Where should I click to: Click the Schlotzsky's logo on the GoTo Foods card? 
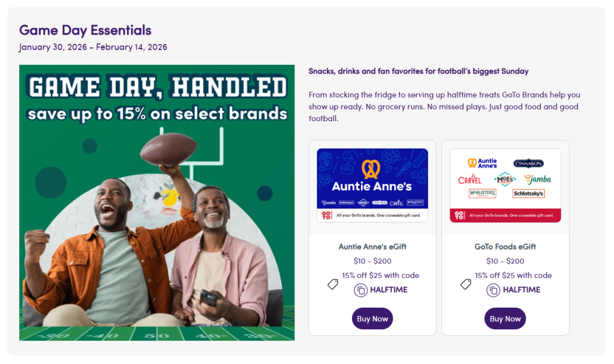(528, 194)
